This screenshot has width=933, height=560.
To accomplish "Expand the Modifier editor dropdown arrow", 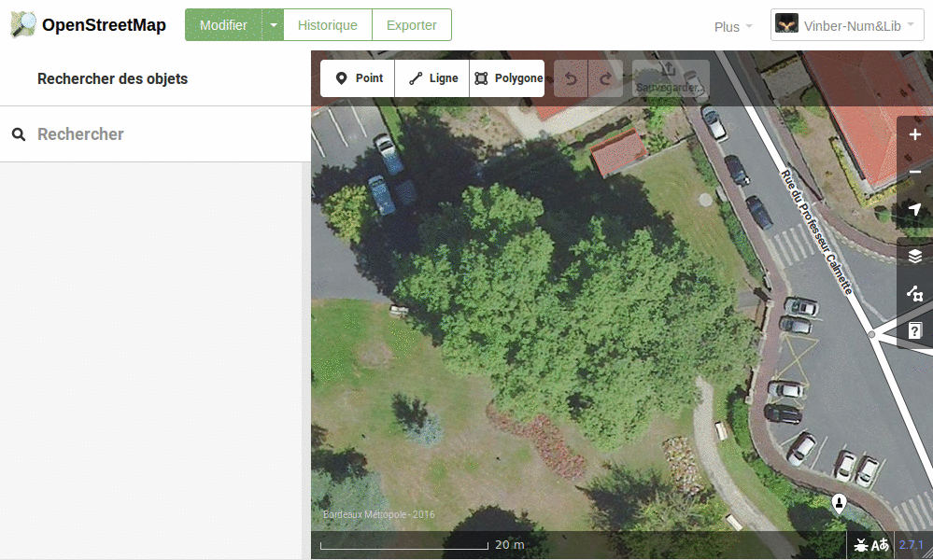I will click(x=273, y=25).
